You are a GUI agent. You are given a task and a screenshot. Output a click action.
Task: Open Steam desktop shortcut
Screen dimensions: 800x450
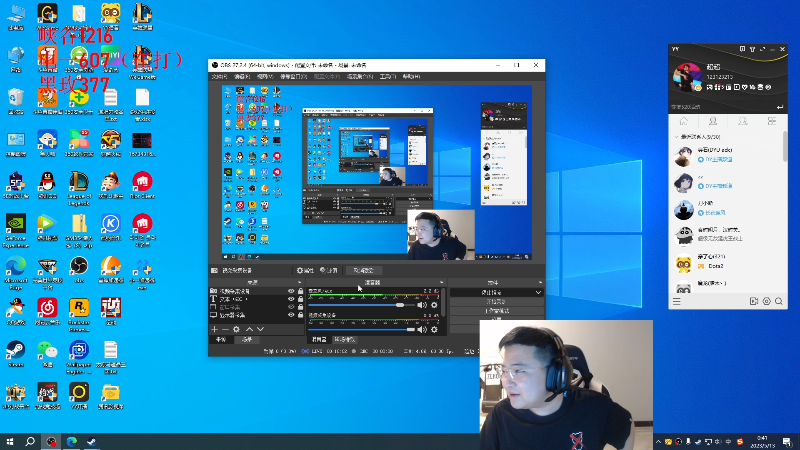coord(16,354)
